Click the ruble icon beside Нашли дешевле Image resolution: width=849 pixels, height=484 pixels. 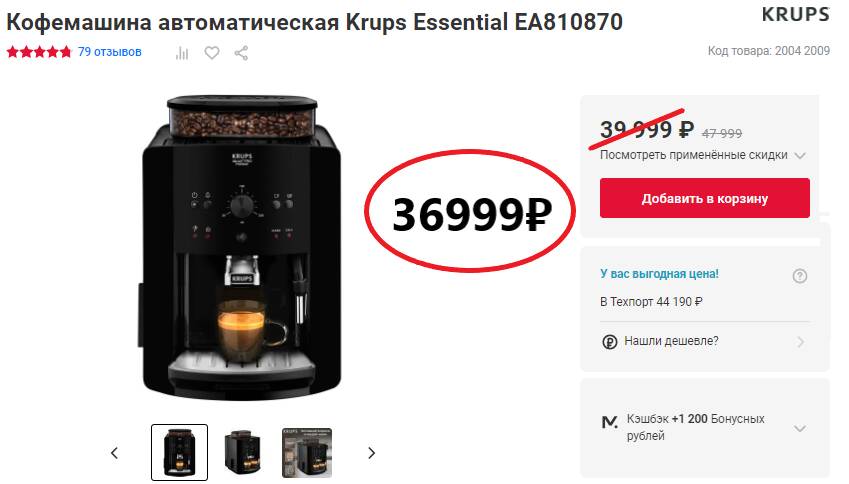[x=610, y=342]
